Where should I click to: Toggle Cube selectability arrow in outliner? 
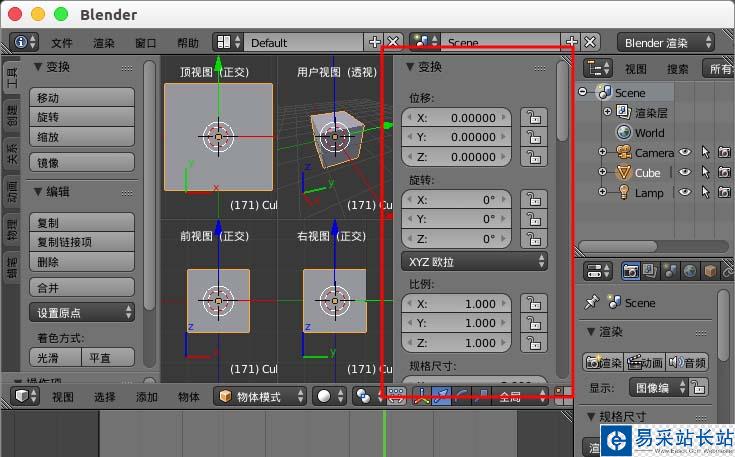(705, 172)
